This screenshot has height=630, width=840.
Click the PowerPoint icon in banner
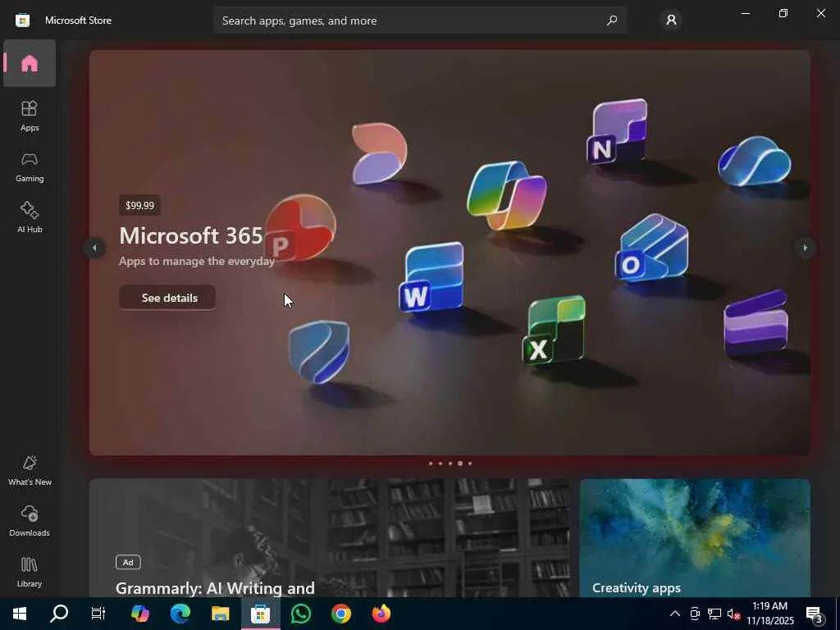pyautogui.click(x=300, y=228)
